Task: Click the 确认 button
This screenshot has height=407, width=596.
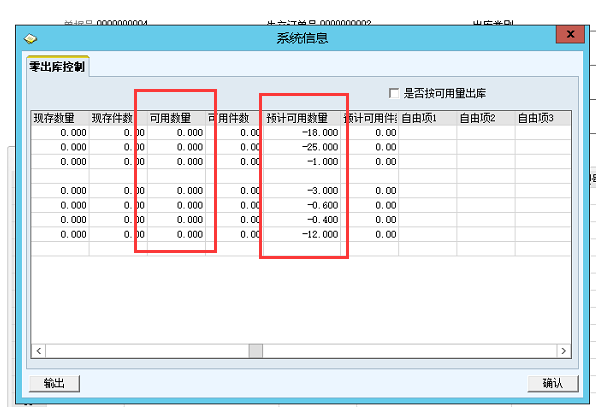Action: 553,383
